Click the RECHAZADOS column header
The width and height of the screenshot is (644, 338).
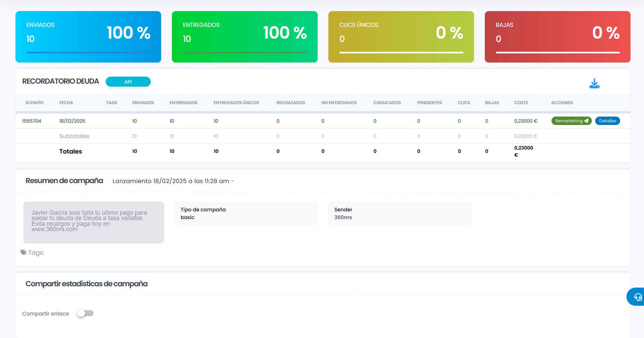[x=290, y=103]
